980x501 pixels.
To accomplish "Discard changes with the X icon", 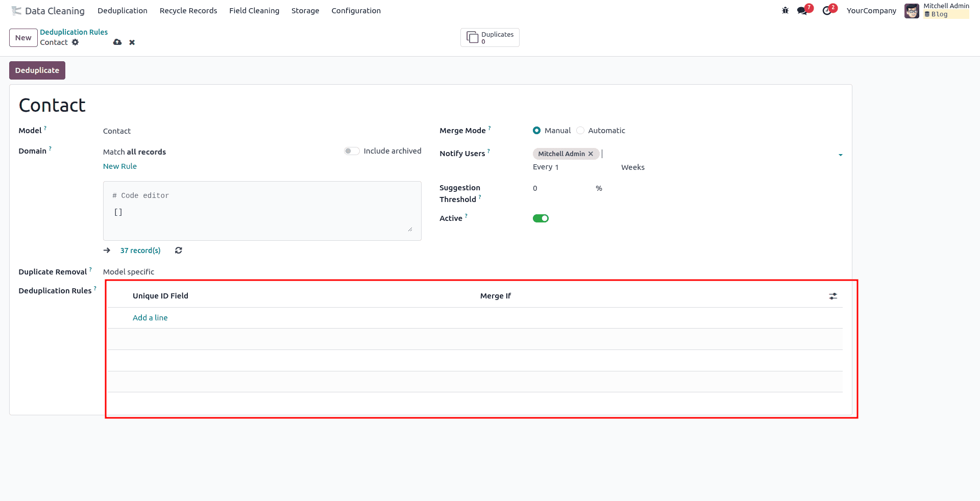I will [x=132, y=42].
